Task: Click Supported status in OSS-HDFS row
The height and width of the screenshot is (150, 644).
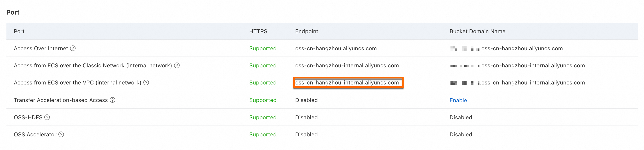Action: [x=262, y=117]
